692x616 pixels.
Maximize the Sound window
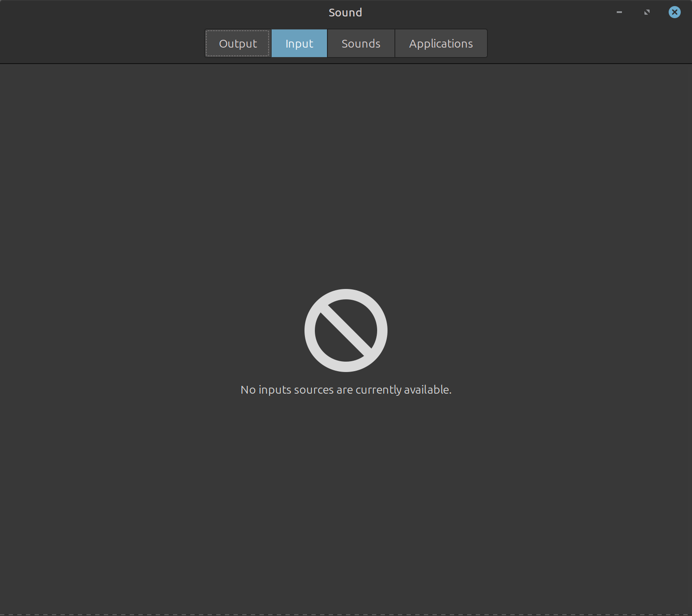pyautogui.click(x=647, y=12)
